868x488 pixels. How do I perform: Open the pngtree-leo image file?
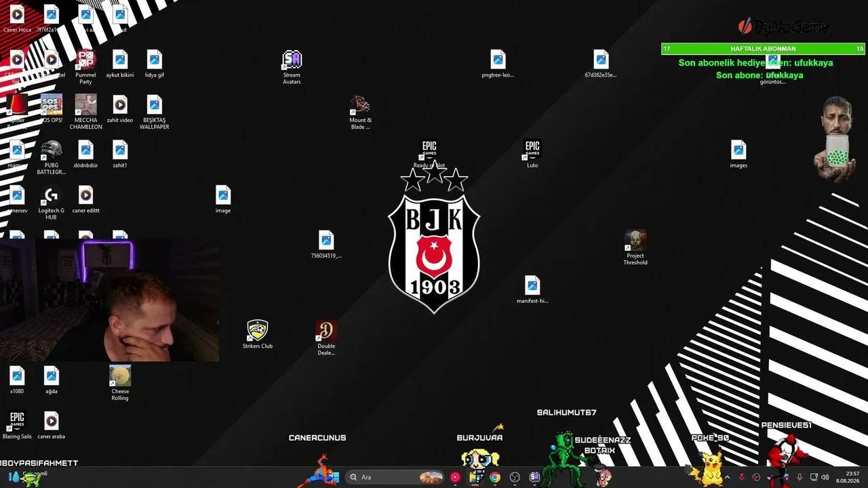(498, 64)
